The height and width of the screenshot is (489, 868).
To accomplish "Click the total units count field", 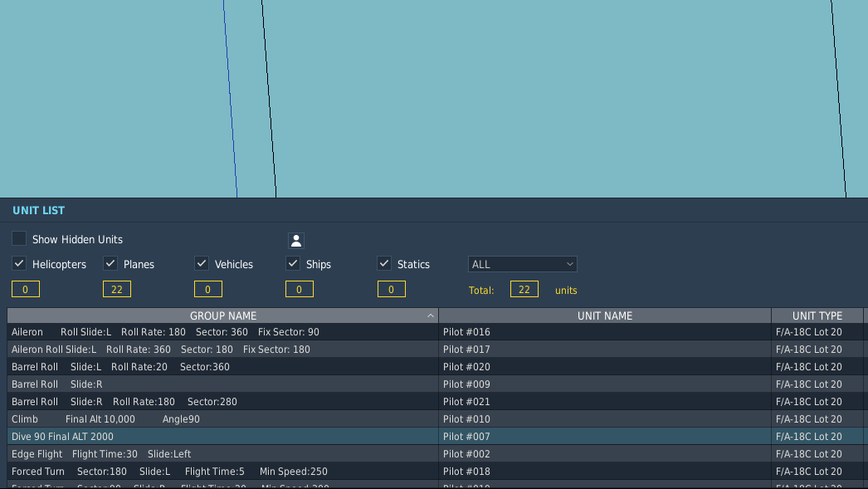I will (524, 289).
